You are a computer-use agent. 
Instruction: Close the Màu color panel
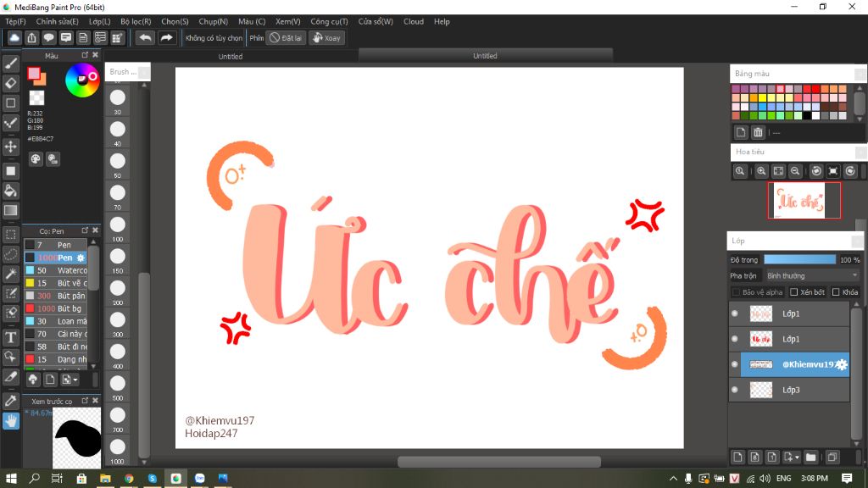coord(95,55)
